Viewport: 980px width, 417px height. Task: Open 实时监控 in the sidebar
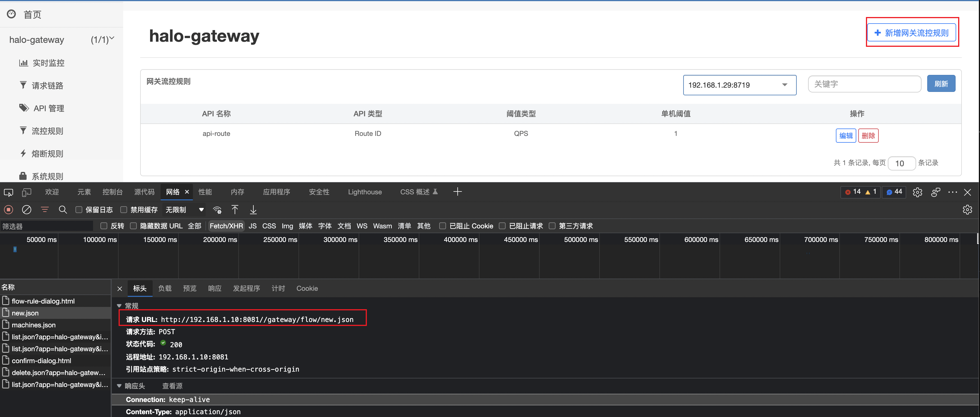pos(48,63)
